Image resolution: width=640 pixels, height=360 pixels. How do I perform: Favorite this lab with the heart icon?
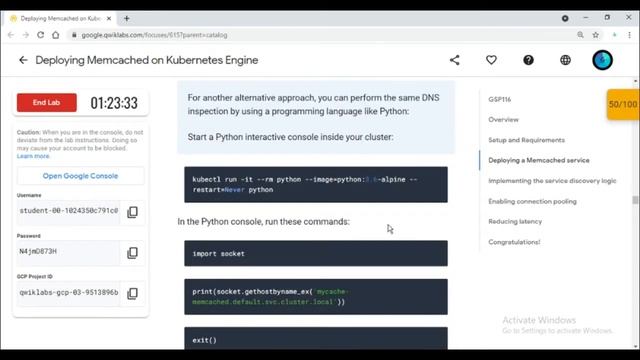491,60
